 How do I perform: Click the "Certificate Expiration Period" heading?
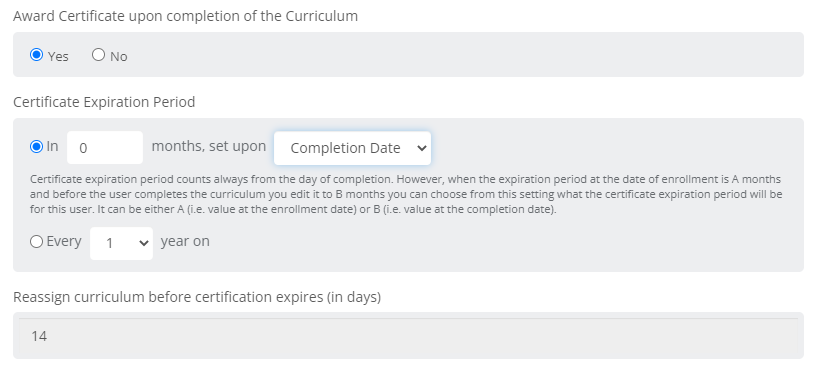click(x=104, y=102)
